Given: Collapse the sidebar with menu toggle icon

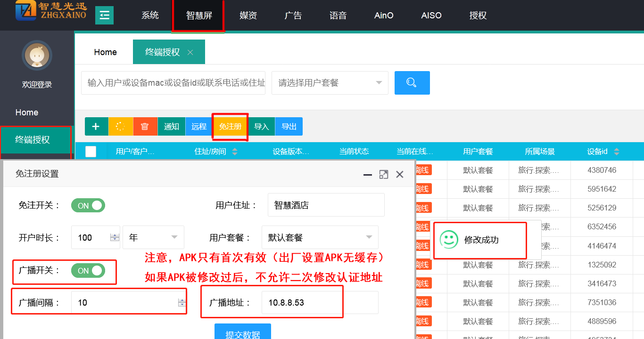Looking at the screenshot, I should [x=104, y=16].
